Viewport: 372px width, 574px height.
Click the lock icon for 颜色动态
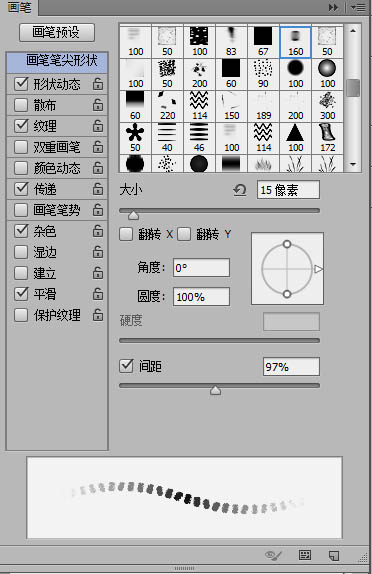click(98, 168)
